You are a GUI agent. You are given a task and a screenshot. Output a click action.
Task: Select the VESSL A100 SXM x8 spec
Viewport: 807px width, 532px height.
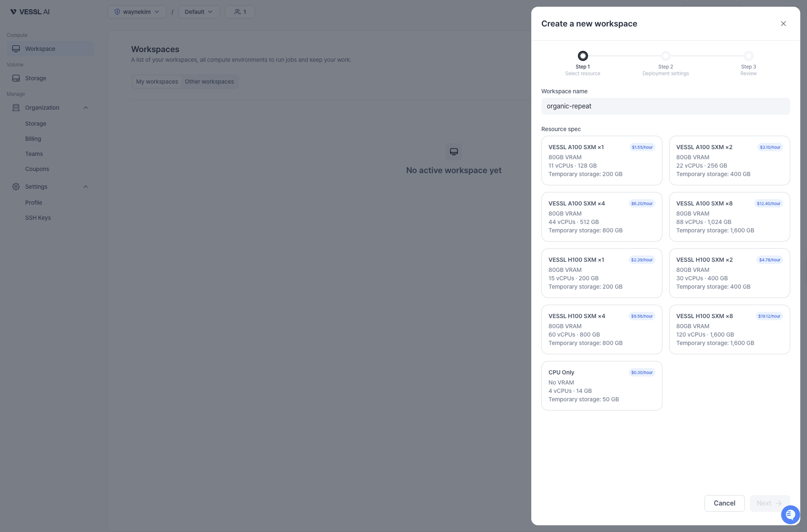point(729,217)
